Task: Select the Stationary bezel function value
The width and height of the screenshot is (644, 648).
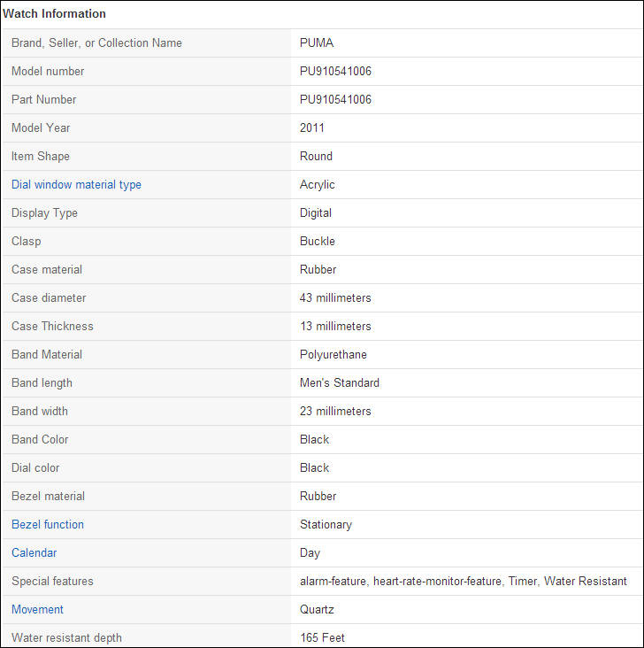Action: click(x=326, y=525)
